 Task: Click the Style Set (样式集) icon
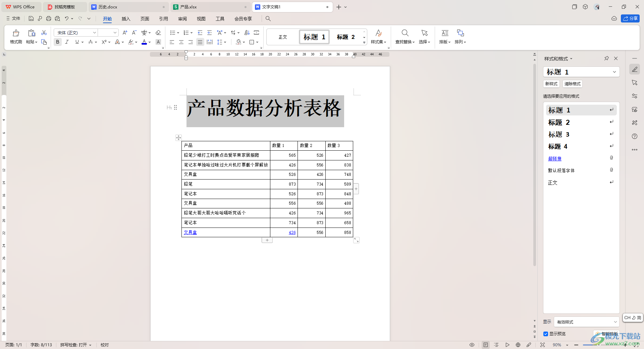pyautogui.click(x=379, y=33)
